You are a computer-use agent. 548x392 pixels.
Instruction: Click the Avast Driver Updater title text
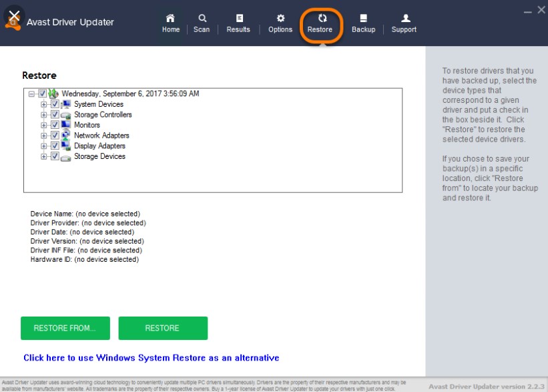70,22
